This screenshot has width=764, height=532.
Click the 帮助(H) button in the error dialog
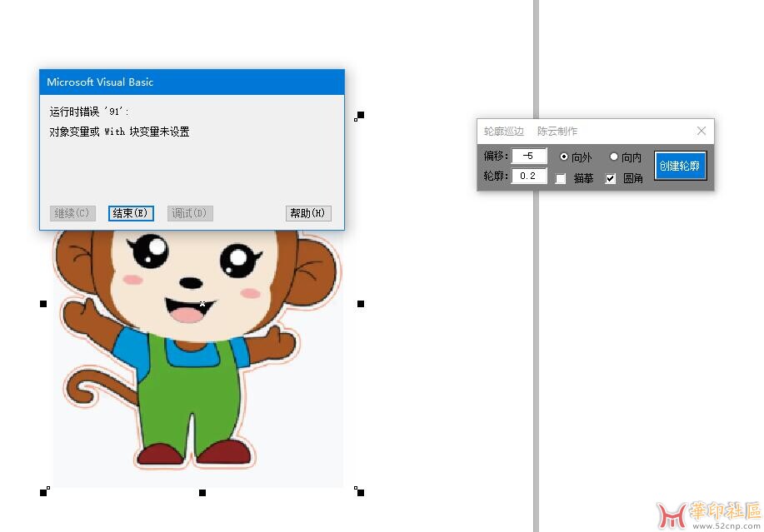click(x=308, y=213)
